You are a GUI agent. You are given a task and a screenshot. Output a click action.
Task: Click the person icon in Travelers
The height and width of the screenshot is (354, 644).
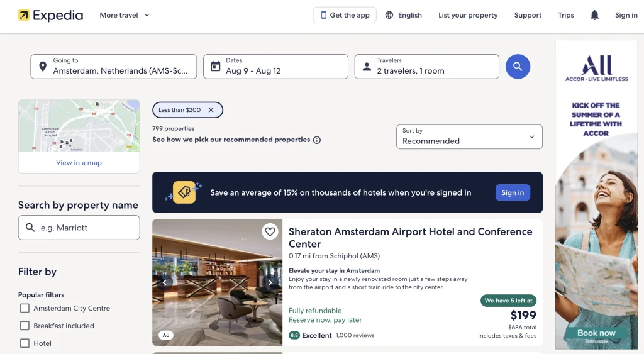tap(367, 67)
